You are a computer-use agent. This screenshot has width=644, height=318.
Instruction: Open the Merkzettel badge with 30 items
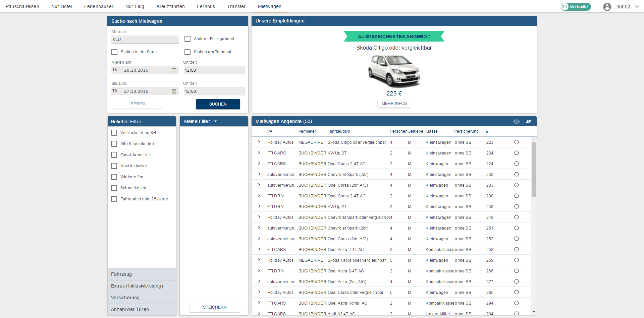576,7
